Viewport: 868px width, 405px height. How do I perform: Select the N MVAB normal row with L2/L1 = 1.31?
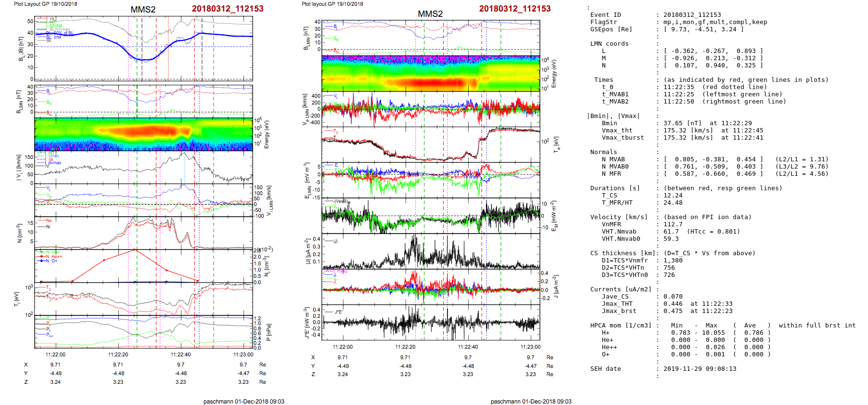[x=715, y=159]
